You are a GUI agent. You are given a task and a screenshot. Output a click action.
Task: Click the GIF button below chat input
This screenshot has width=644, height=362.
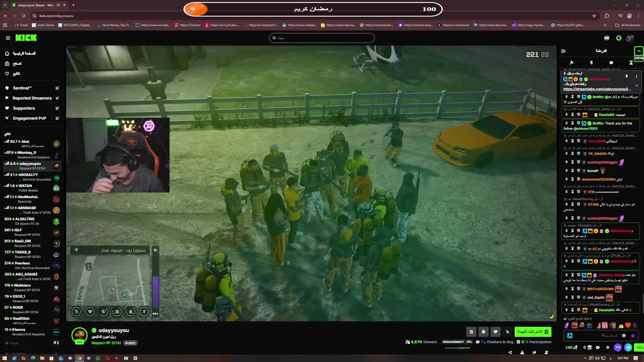(x=628, y=347)
